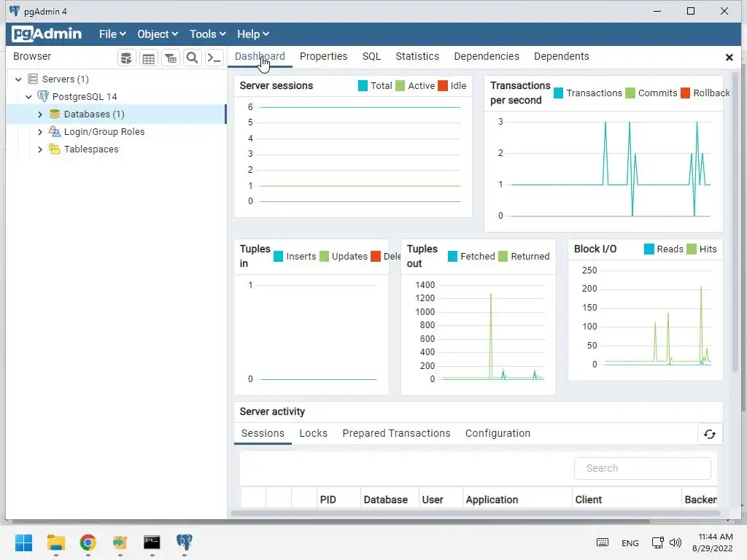The height and width of the screenshot is (560, 747).
Task: Select the Configuration activity tab
Action: [x=498, y=433]
